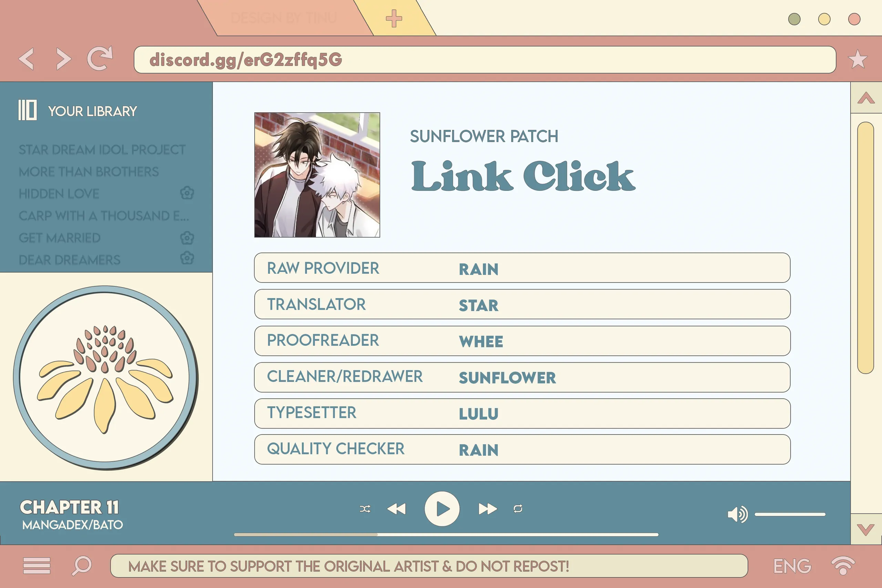882x588 pixels.
Task: Reload the page with the refresh icon
Action: pos(100,58)
